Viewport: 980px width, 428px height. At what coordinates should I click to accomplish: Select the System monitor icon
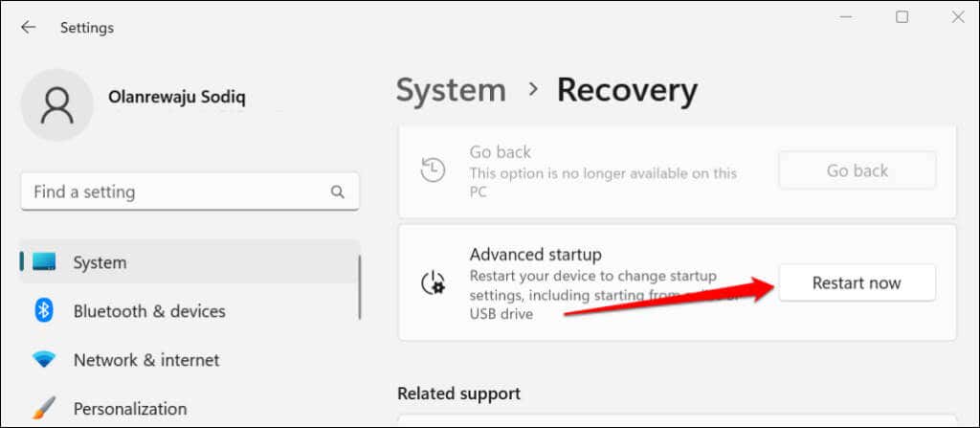[44, 261]
